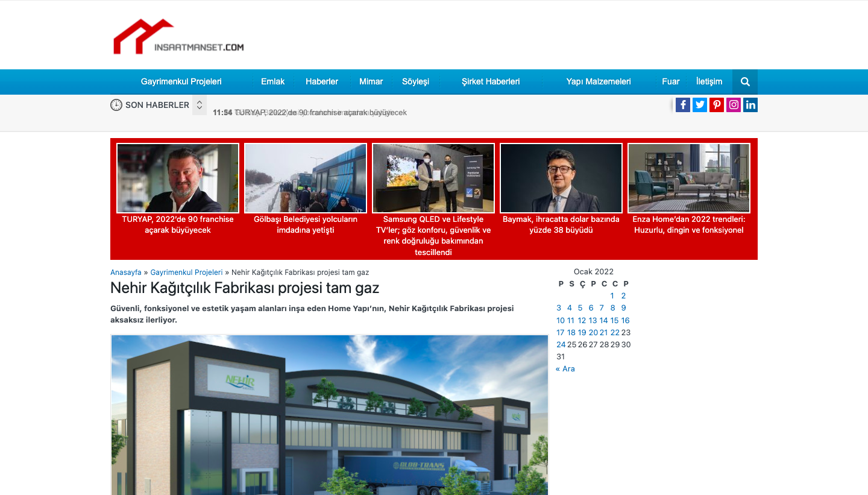Open the LinkedIn social icon

(x=750, y=105)
